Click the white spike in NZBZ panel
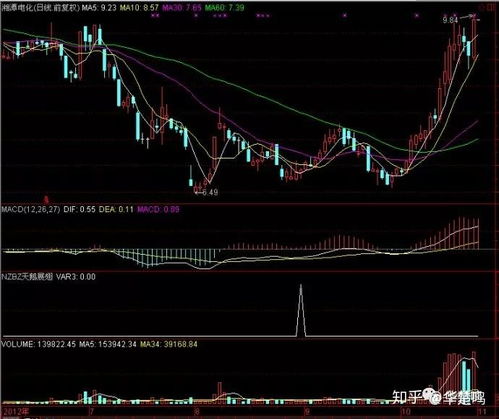Image resolution: width=499 pixels, height=419 pixels. click(301, 310)
